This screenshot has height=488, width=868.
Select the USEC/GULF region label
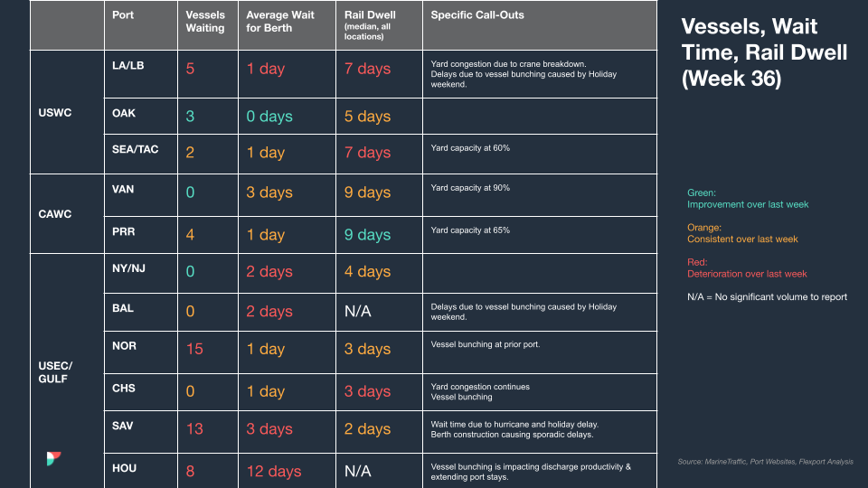55,372
